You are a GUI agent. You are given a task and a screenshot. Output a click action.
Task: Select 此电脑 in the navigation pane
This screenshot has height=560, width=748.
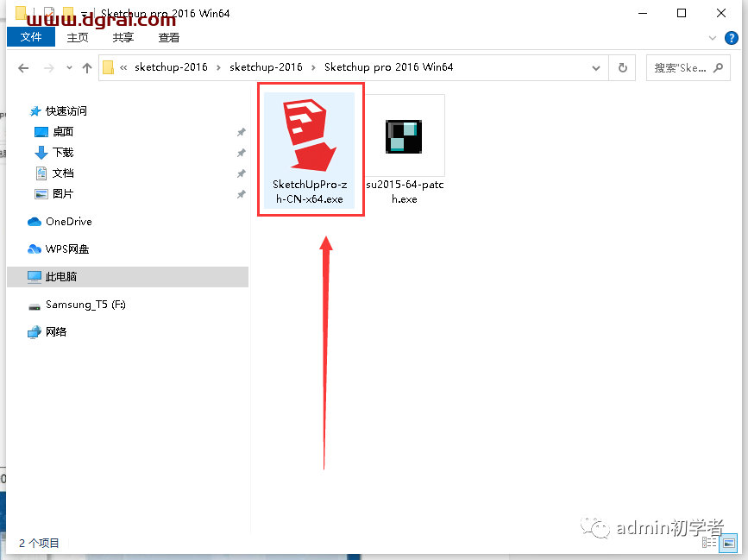point(128,277)
